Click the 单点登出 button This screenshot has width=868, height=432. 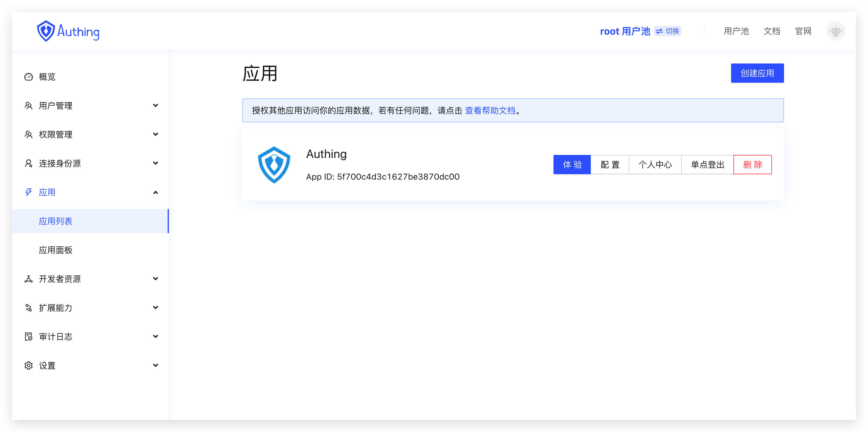pos(707,165)
